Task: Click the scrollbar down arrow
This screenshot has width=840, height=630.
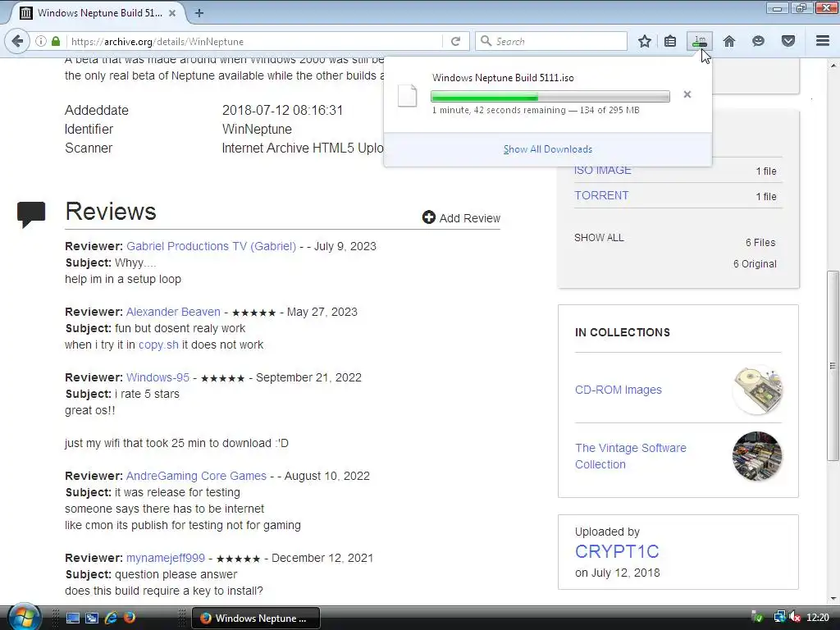Action: tap(833, 599)
